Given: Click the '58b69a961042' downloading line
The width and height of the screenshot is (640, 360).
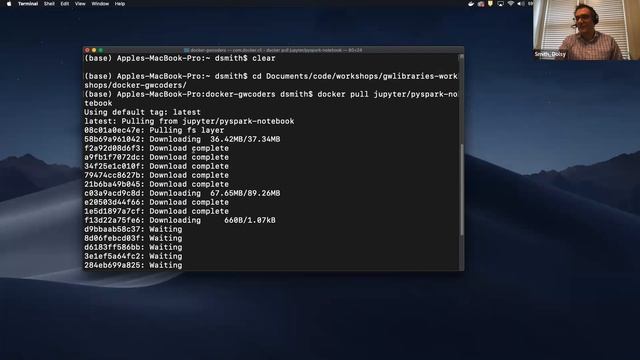Looking at the screenshot, I should [x=182, y=139].
